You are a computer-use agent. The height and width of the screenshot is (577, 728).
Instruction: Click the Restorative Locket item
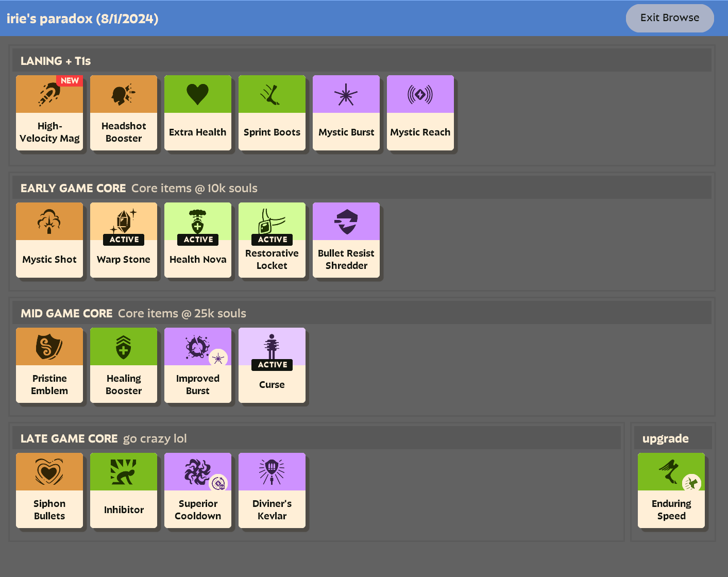coord(272,240)
